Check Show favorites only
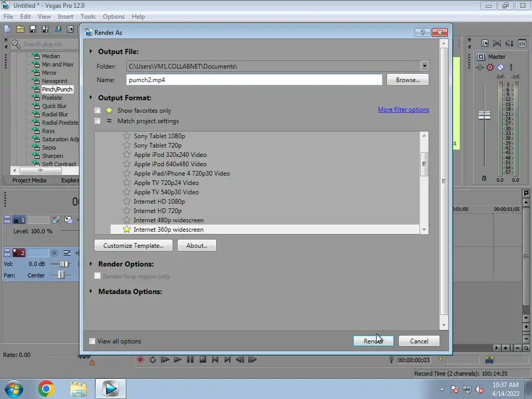The image size is (532, 399). click(97, 110)
